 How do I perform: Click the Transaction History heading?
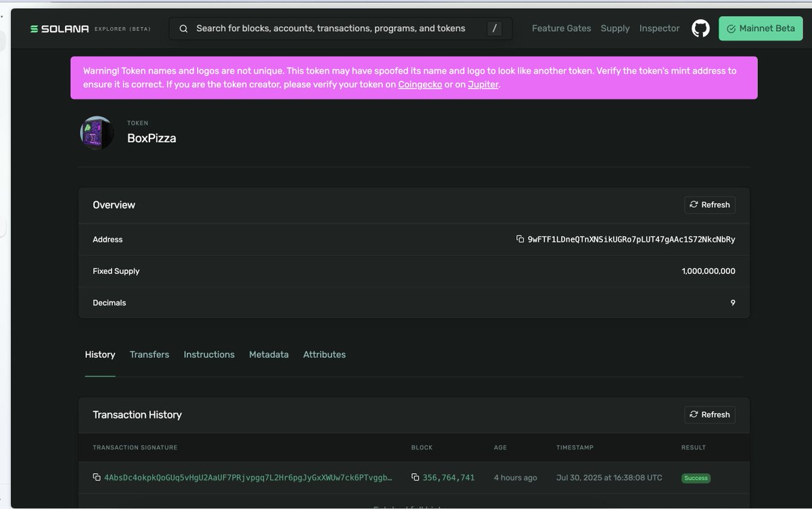pyautogui.click(x=137, y=415)
